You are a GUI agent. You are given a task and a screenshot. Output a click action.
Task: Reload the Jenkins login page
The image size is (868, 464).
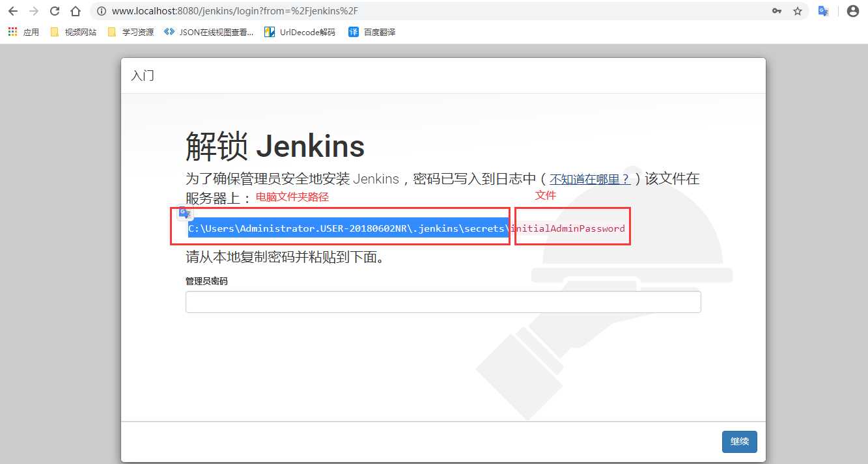click(x=55, y=11)
